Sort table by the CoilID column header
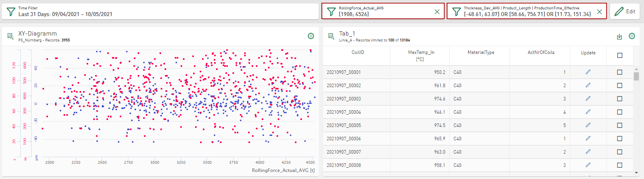Image resolution: width=644 pixels, height=179 pixels. click(358, 52)
